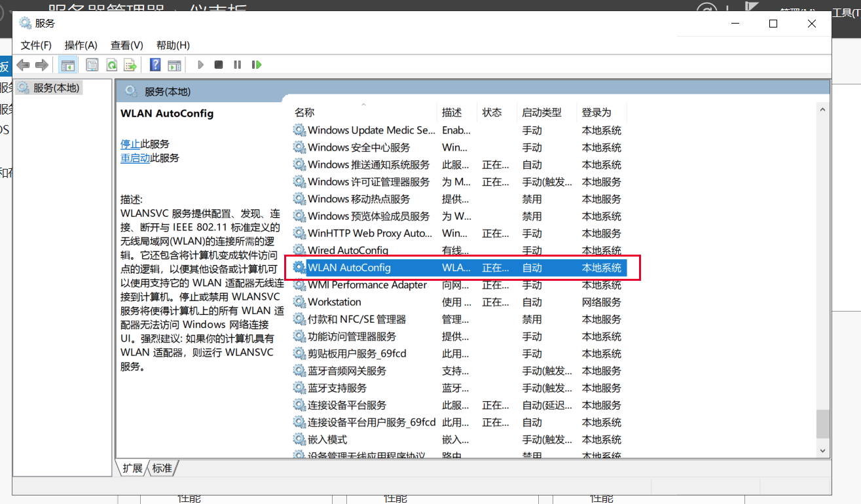This screenshot has height=504, width=861.
Task: Click the scroll-down arrow of the services list
Action: [x=823, y=450]
